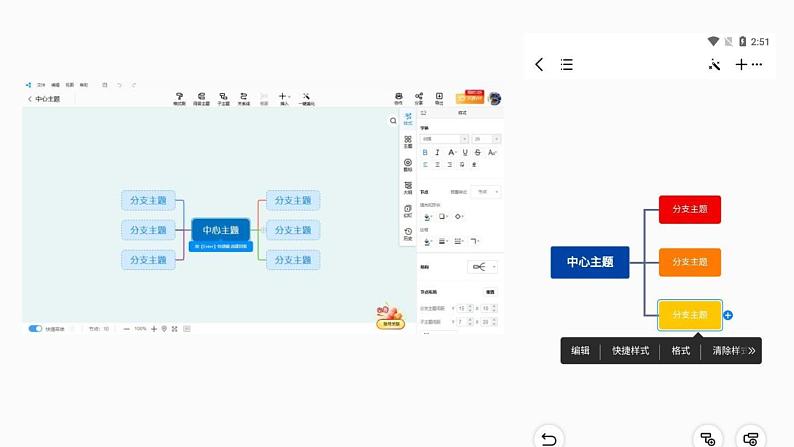Click the collaborate icon in desktop toolbar
Screen dimensions: 794x447
point(399,98)
